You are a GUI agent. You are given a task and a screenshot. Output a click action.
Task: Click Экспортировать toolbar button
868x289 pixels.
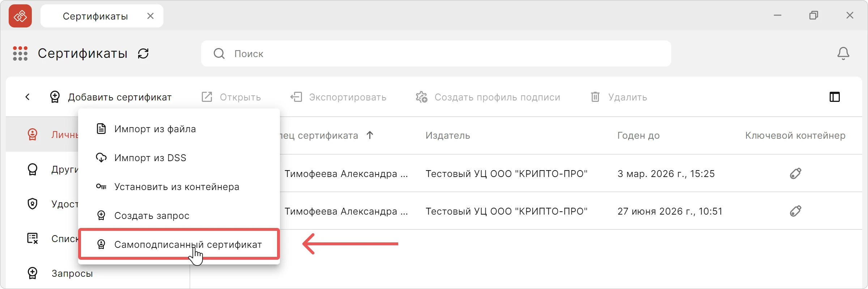point(338,97)
